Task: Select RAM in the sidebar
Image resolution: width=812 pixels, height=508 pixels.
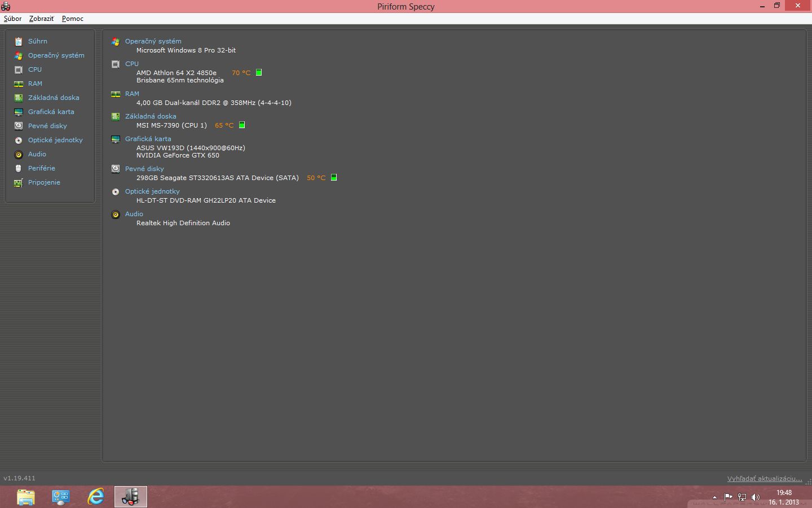Action: pos(35,84)
